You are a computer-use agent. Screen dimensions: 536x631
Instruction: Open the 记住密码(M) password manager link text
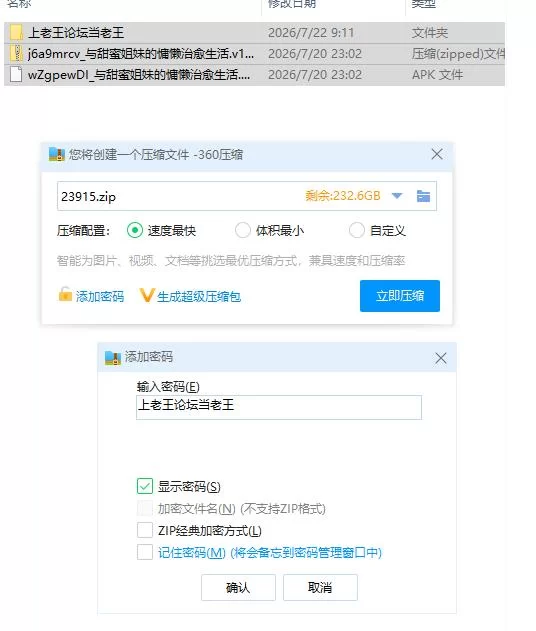(269, 553)
